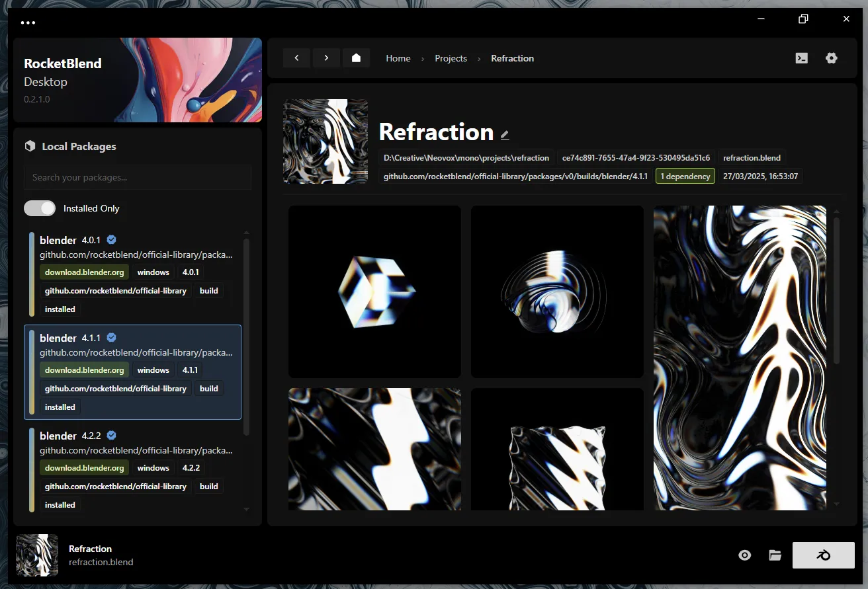The image size is (868, 589).
Task: Edit the Refraction project name via pencil icon
Action: pyautogui.click(x=505, y=134)
